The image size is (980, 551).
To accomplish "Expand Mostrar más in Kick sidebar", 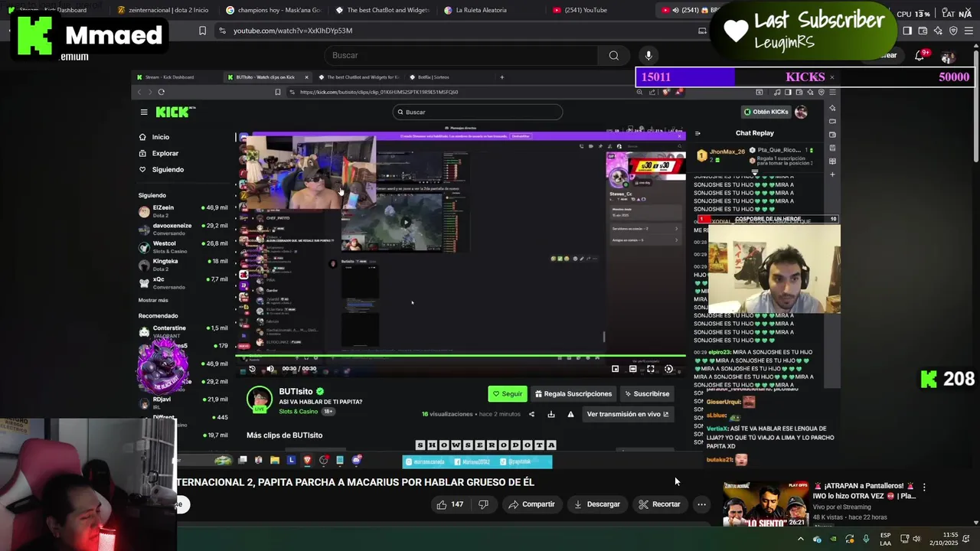I will click(x=153, y=300).
